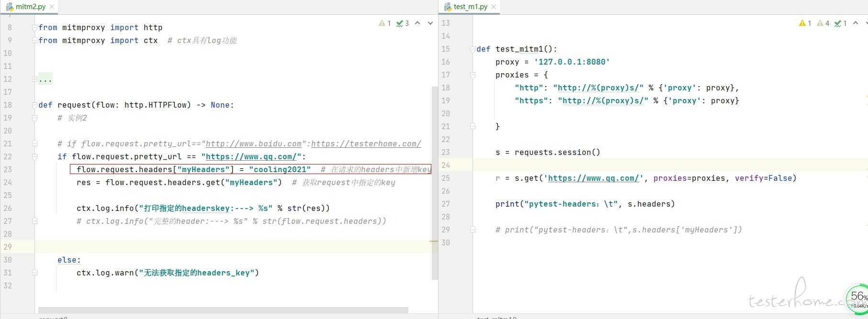Image resolution: width=868 pixels, height=319 pixels.
Task: Collapse the proxies dictionary fold at line 17
Action: pos(473,75)
